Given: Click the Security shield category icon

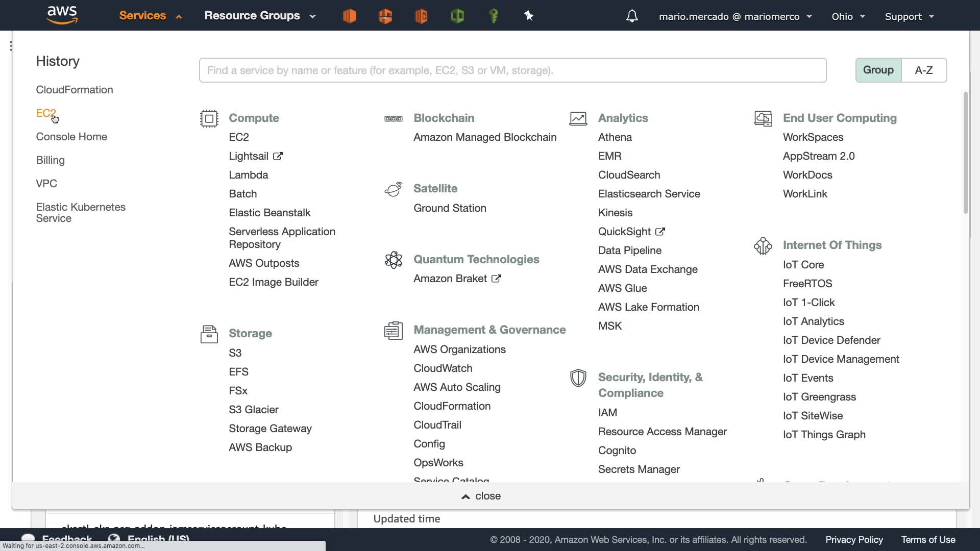Looking at the screenshot, I should (x=578, y=378).
